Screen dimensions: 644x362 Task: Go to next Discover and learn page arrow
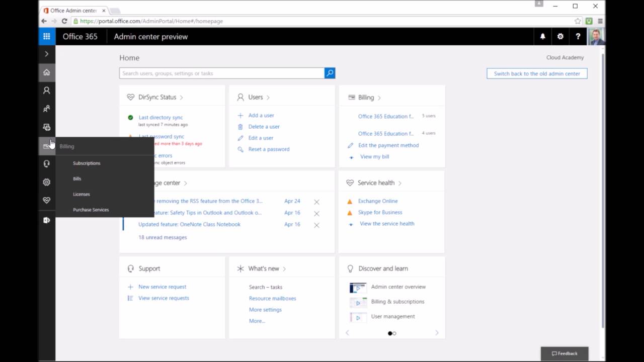point(437,333)
